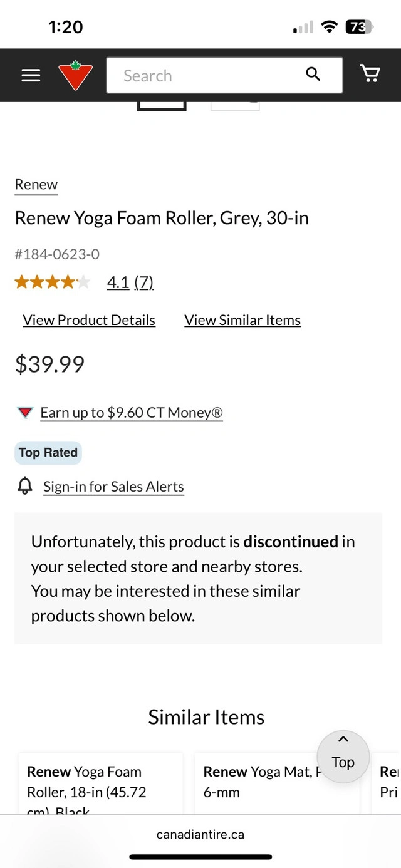This screenshot has height=868, width=401.
Task: Open the Renew brand link
Action: (36, 185)
